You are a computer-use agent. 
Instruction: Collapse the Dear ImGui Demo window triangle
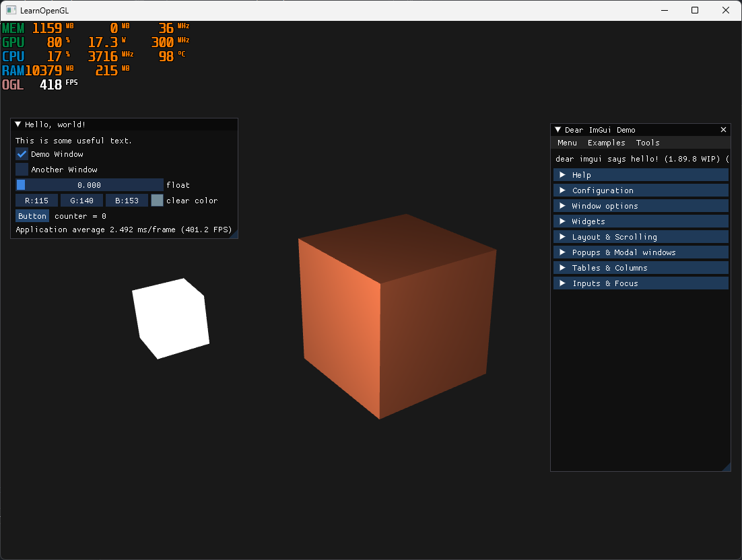558,130
